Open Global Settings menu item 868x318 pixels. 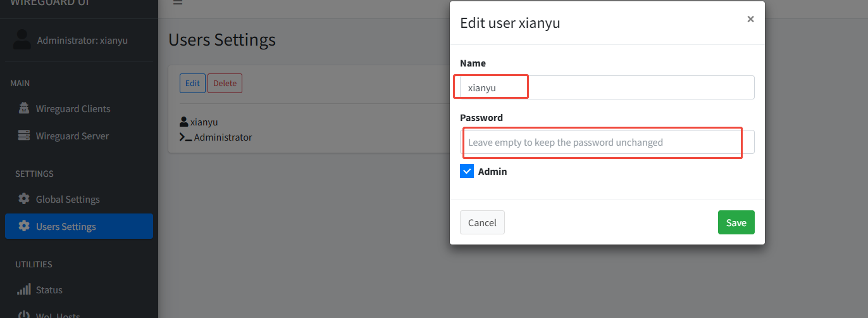(68, 199)
